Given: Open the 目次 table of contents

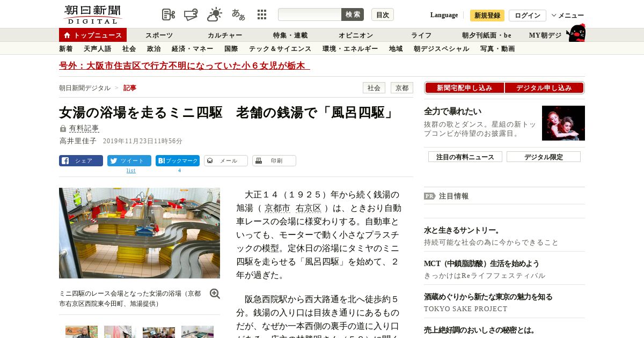Looking at the screenshot, I should [383, 14].
